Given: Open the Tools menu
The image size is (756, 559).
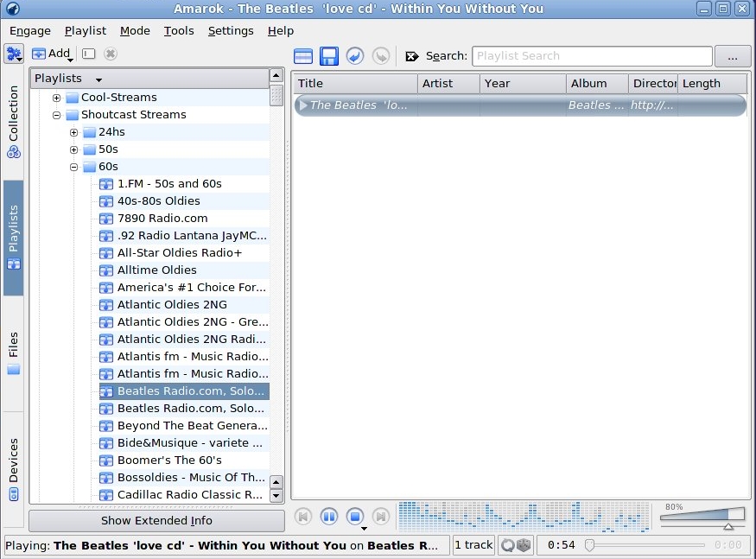Looking at the screenshot, I should [x=179, y=31].
